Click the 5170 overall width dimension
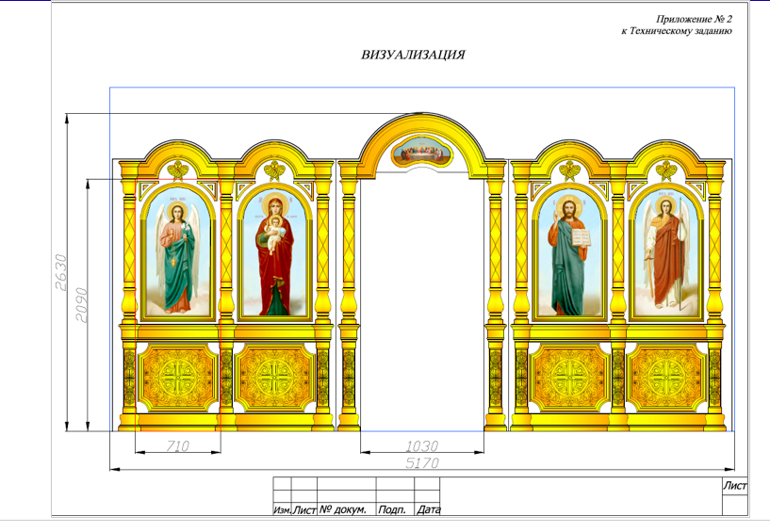 [x=422, y=463]
